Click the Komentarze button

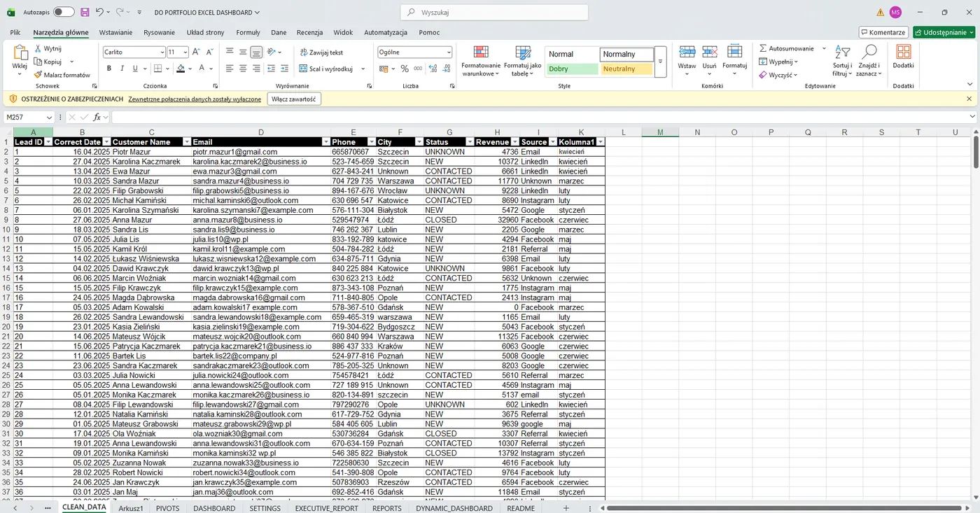(x=883, y=32)
